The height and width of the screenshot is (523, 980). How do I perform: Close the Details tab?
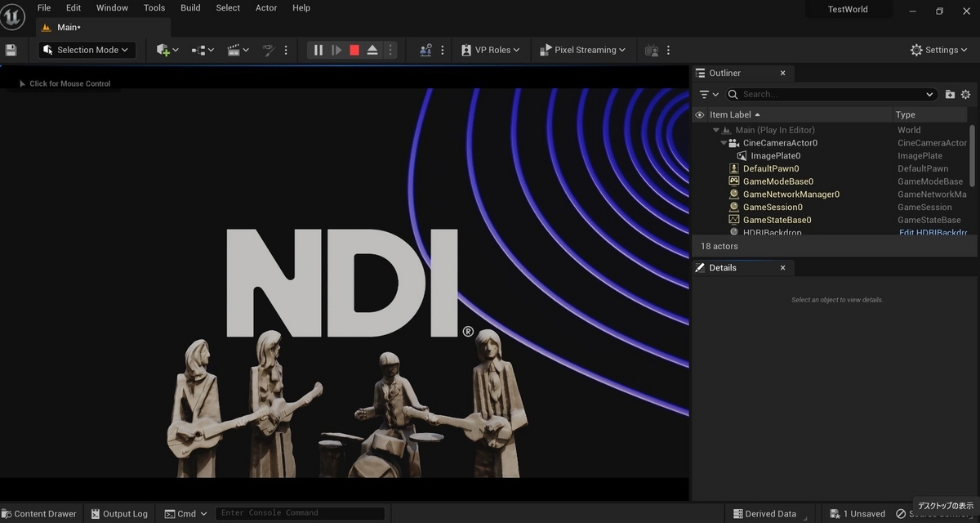tap(782, 268)
